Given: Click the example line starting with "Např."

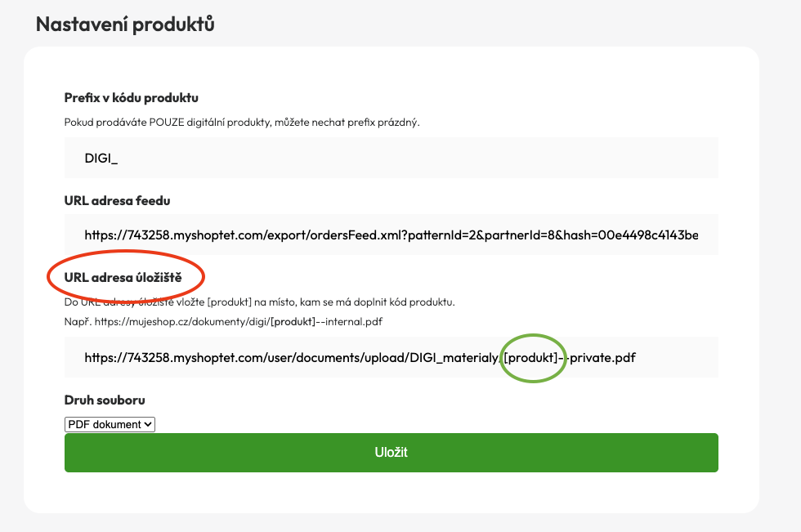Looking at the screenshot, I should pos(223,321).
